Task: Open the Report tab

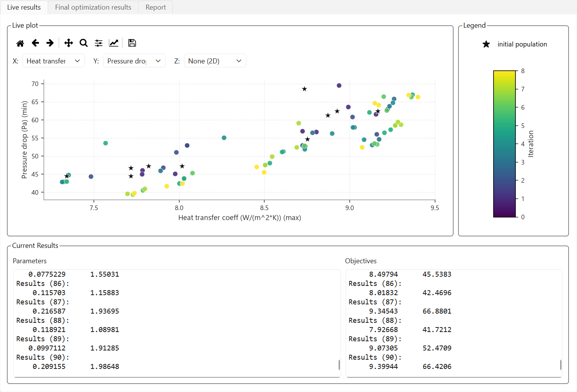Action: [x=155, y=7]
